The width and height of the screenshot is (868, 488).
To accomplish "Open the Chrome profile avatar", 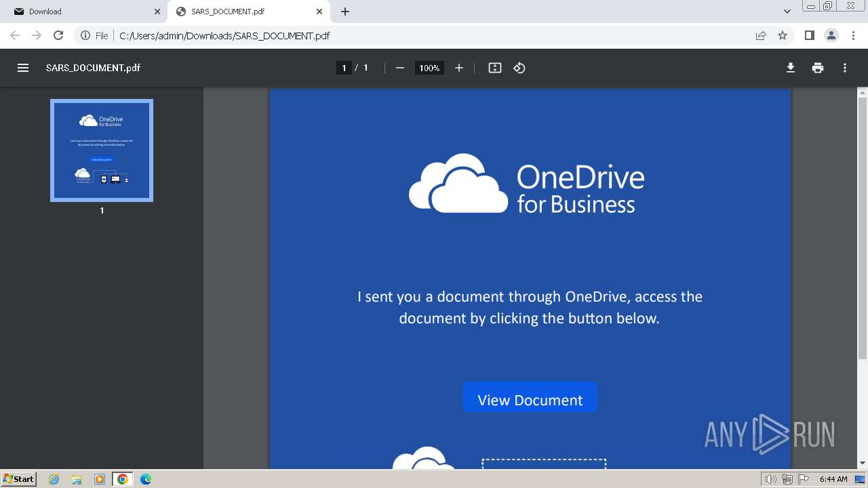I will (831, 35).
